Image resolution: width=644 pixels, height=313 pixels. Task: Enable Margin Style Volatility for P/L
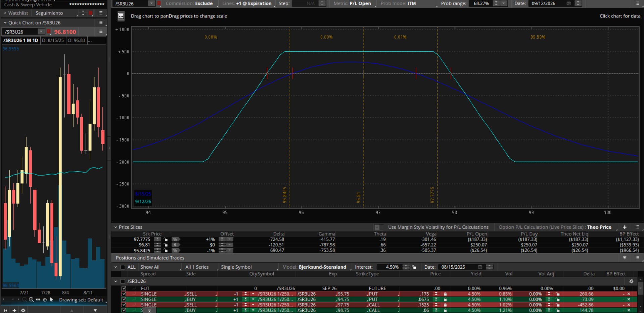tap(377, 227)
